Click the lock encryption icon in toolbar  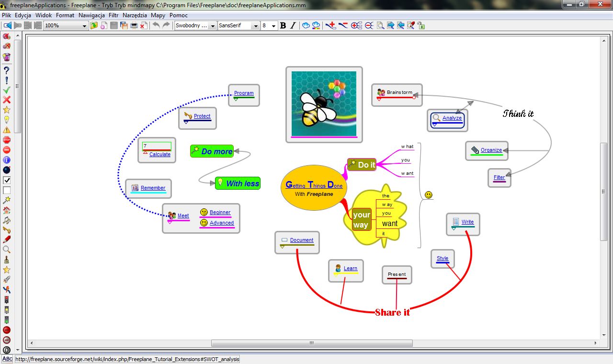(x=421, y=25)
